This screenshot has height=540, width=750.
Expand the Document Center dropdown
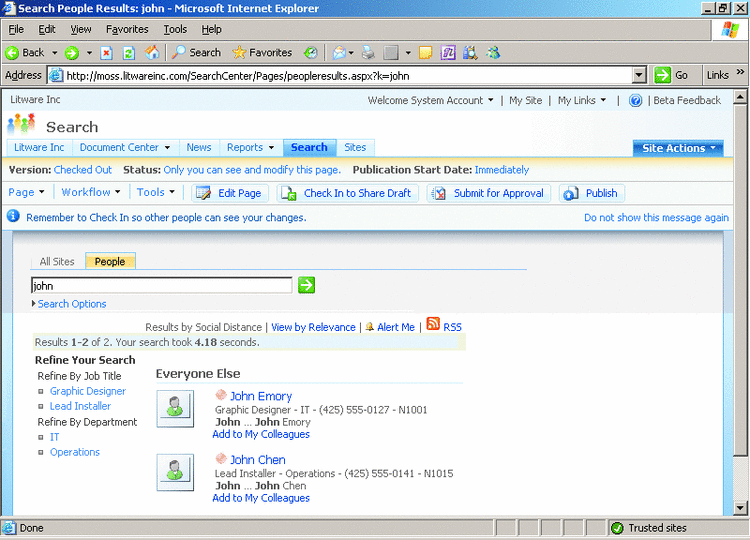click(x=167, y=148)
